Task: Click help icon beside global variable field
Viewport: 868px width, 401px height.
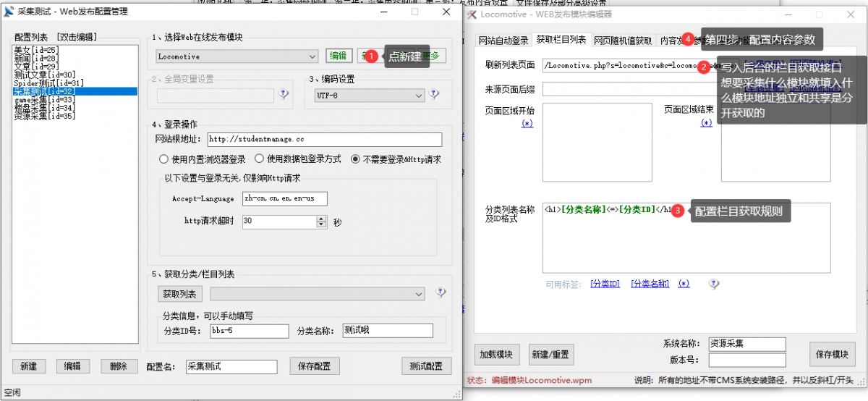Action: pos(283,93)
